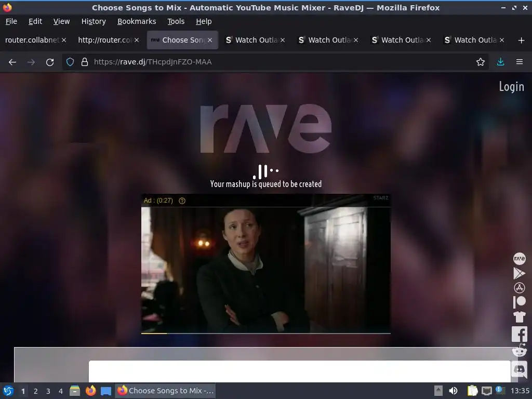Close the Choose Songs tab
This screenshot has width=532, height=399.
[210, 40]
